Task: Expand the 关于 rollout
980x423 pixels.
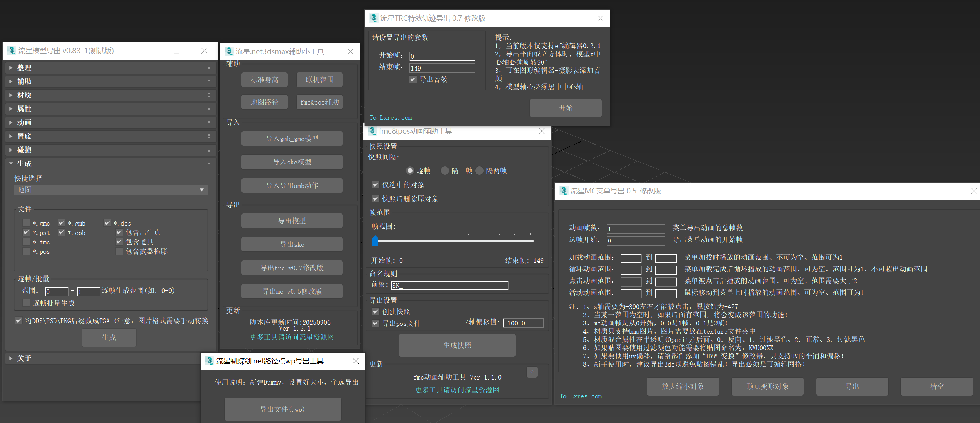Action: pyautogui.click(x=24, y=358)
